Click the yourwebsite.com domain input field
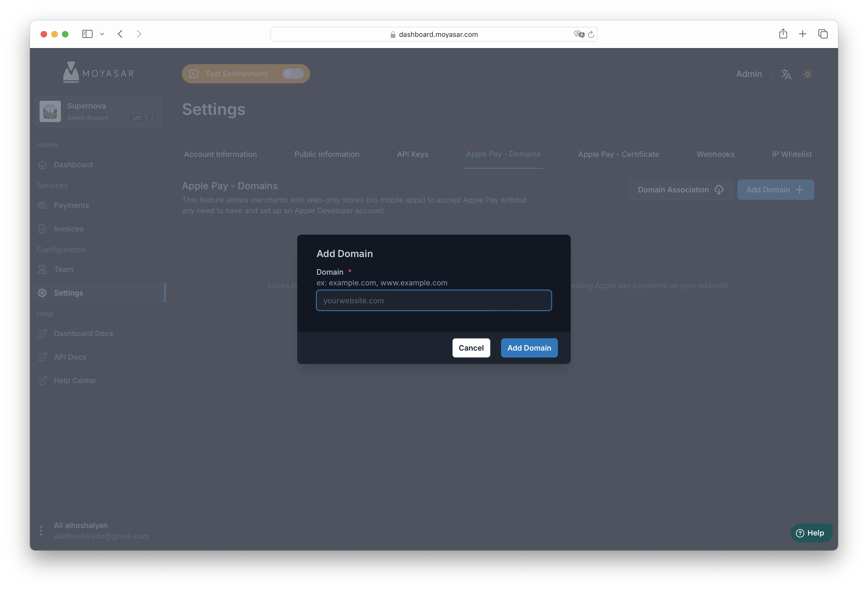The image size is (868, 590). tap(434, 300)
